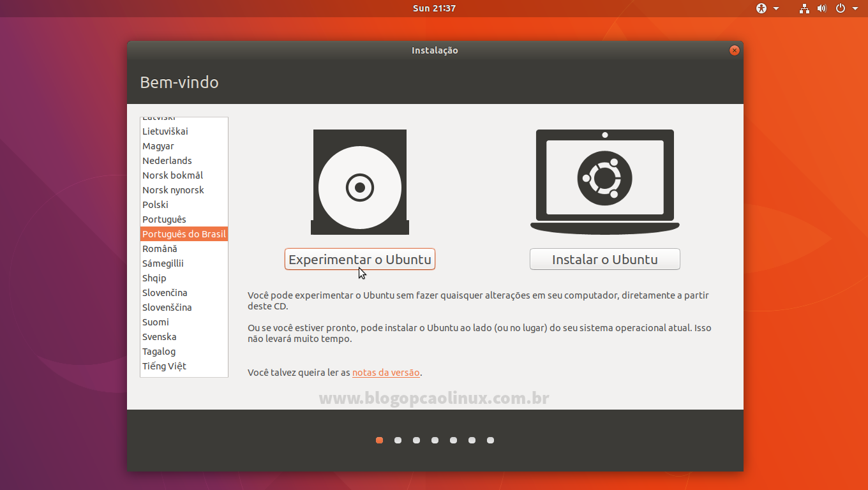The height and width of the screenshot is (490, 868).
Task: Select Svenska from the language list
Action: [x=159, y=336]
